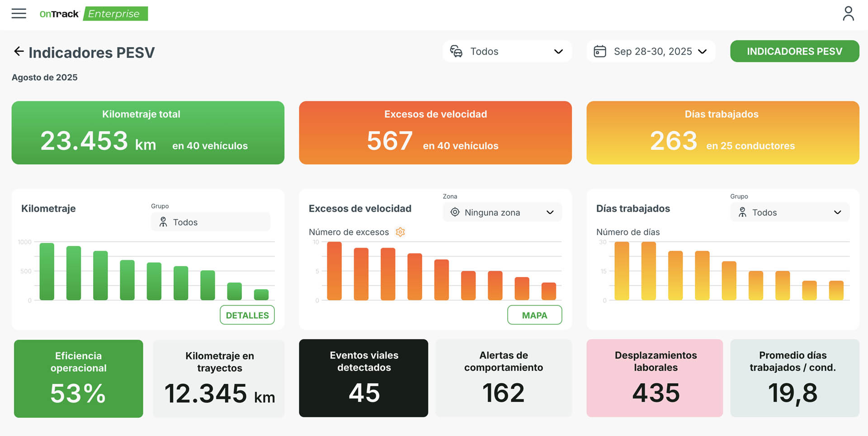Click the user profile icon

[x=848, y=14]
